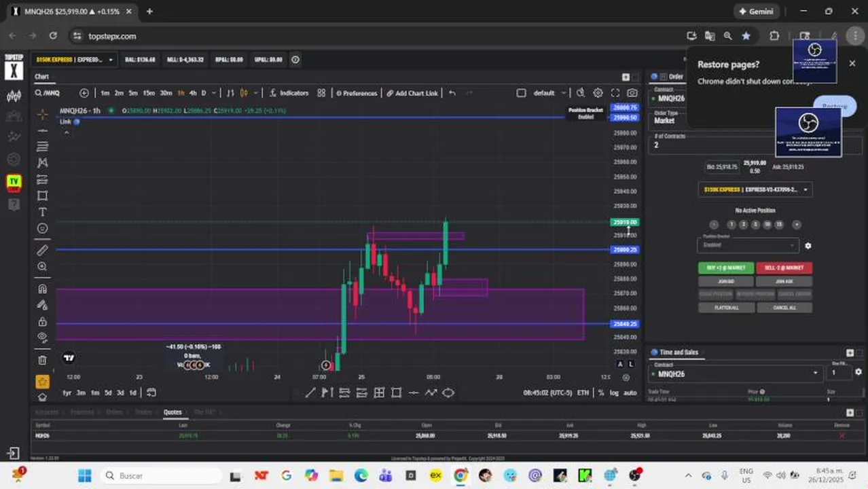The image size is (868, 489).
Task: Open the go to date calendar icon
Action: [151, 393]
